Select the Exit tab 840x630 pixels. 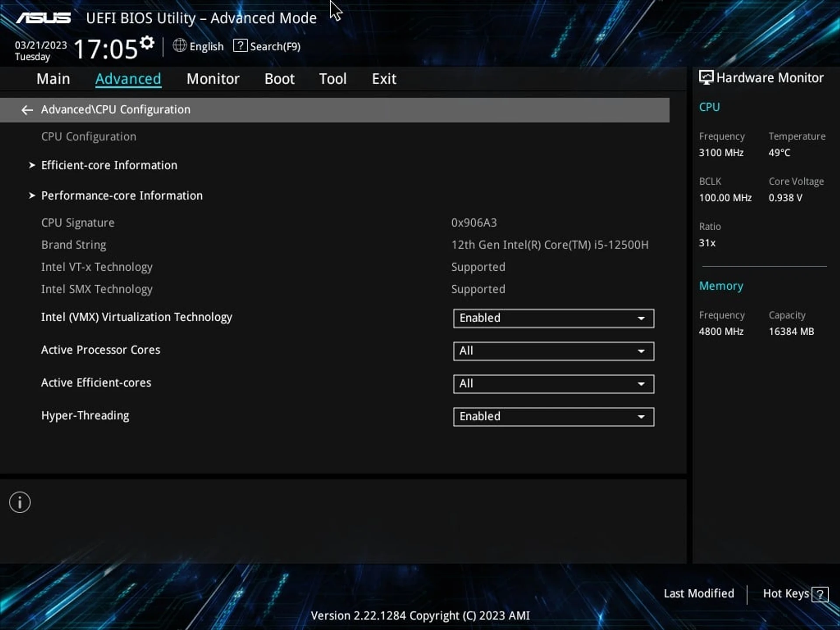coord(384,79)
